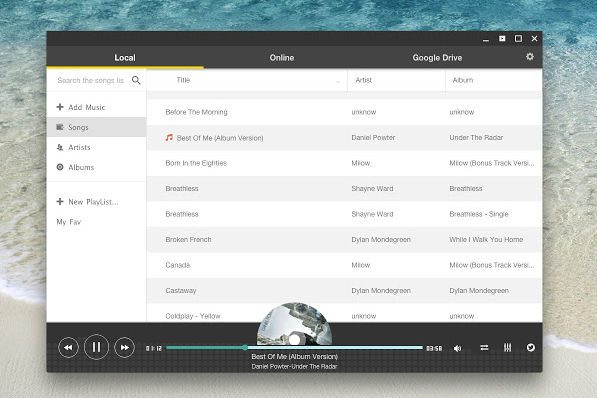
Task: Select the song Before The Morning
Action: pyautogui.click(x=344, y=112)
